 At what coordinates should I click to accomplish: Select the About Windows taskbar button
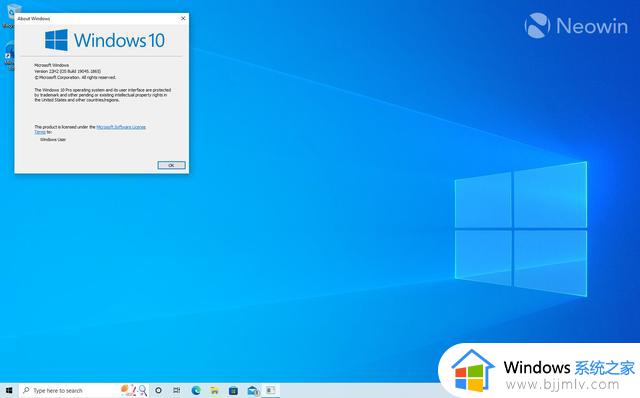point(271,391)
